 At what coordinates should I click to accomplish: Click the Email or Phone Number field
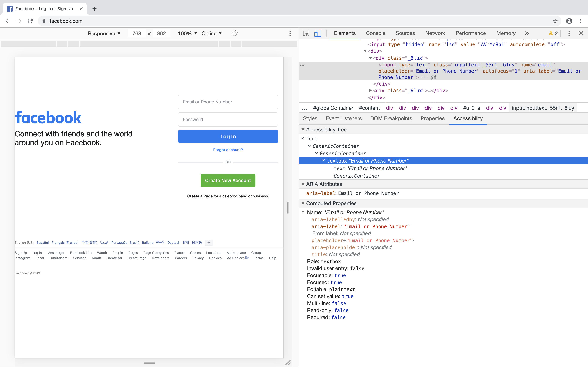(x=228, y=102)
